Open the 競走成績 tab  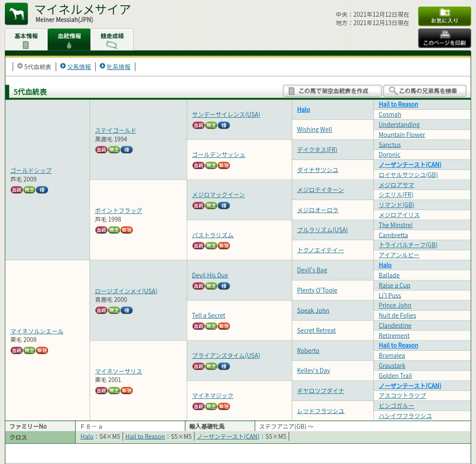tap(112, 40)
